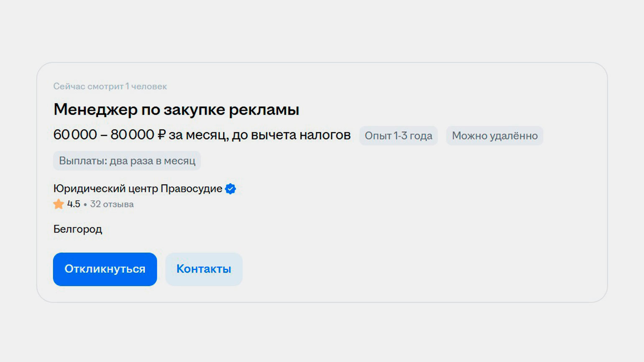Screen dimensions: 644x362
Task: Select the Выплаты: два раза в месяц tag
Action: pyautogui.click(x=127, y=161)
